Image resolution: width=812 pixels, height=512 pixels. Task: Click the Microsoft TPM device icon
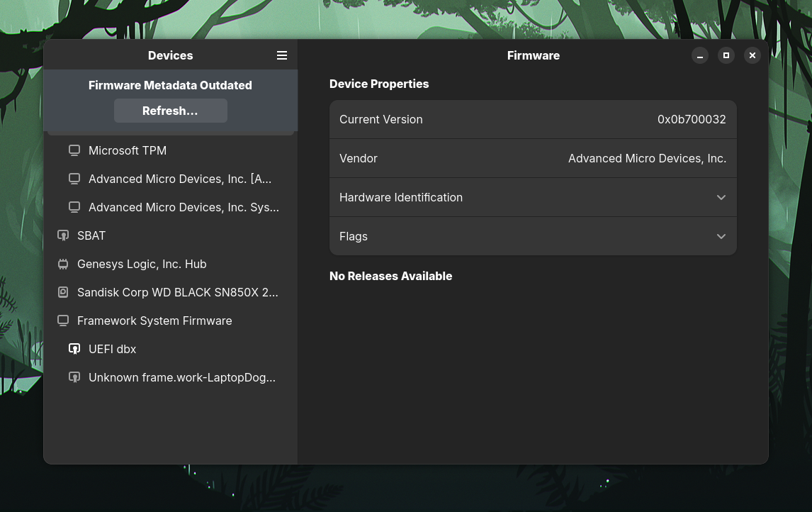click(x=74, y=150)
